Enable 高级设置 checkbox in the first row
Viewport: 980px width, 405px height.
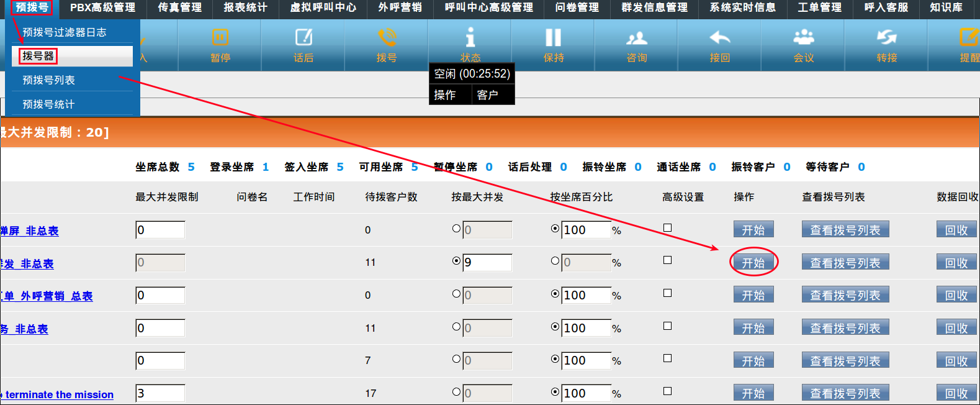point(667,228)
